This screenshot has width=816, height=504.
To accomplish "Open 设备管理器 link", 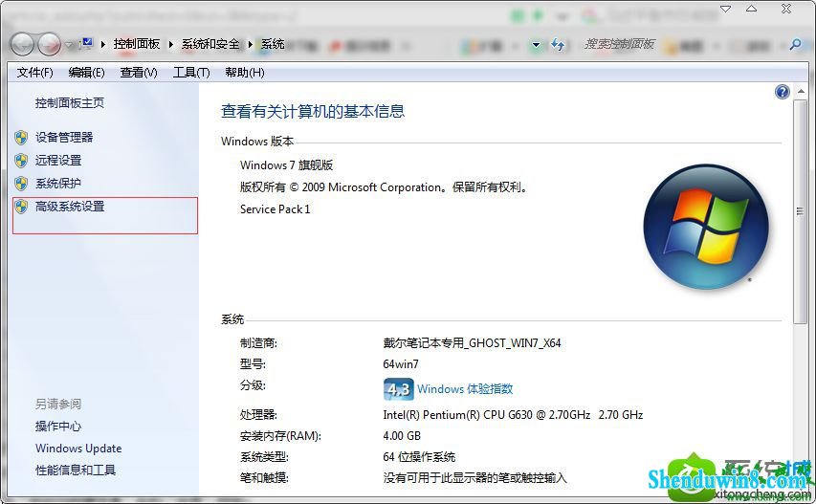I will (64, 138).
